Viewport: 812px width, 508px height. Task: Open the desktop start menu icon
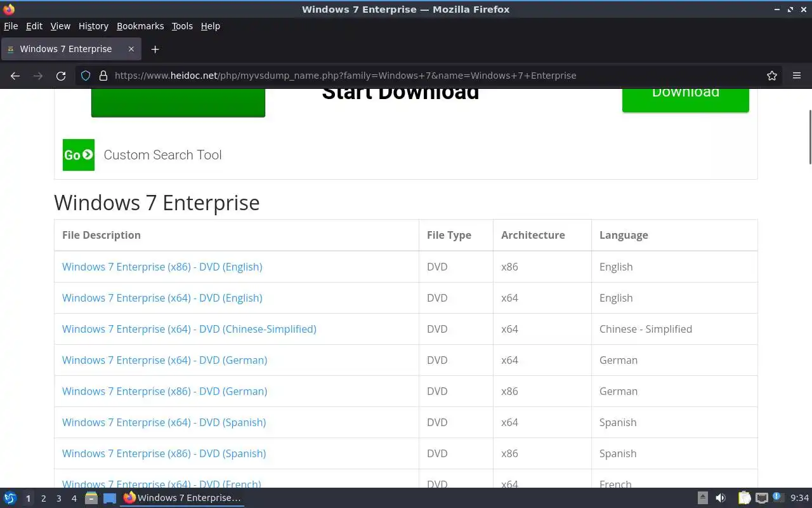point(10,498)
